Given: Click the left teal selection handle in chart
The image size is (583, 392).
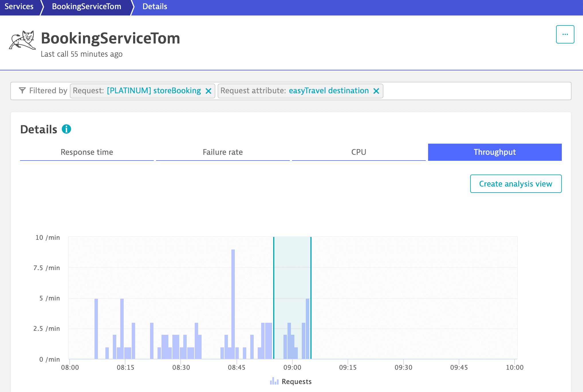Looking at the screenshot, I should pyautogui.click(x=274, y=298).
